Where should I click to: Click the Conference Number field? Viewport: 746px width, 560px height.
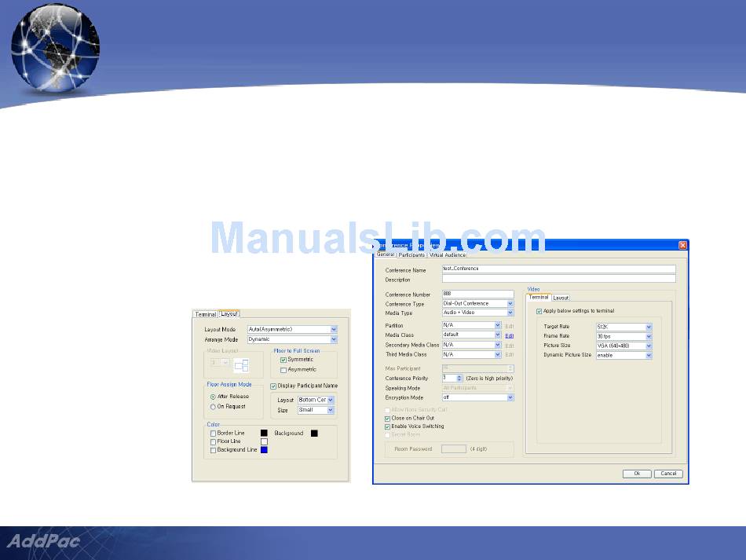(x=477, y=294)
